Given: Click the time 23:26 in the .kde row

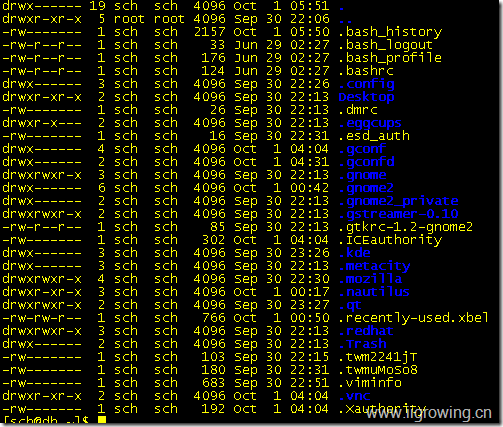Looking at the screenshot, I should (310, 253).
